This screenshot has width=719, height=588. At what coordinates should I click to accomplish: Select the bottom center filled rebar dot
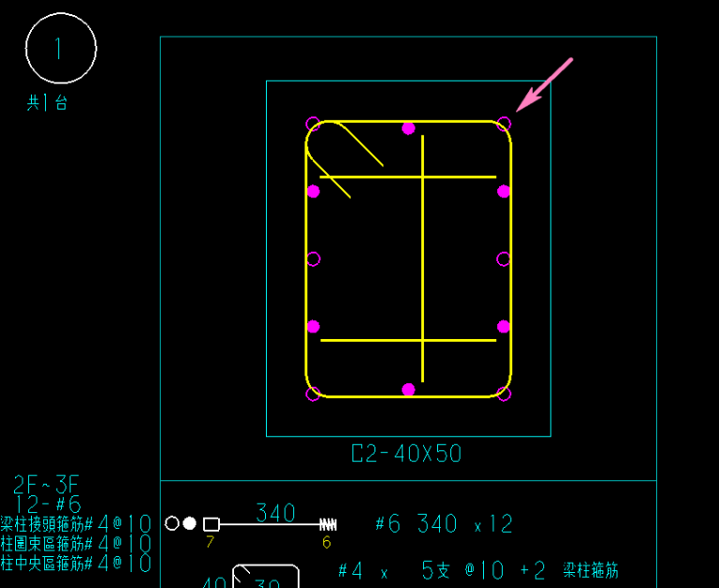pos(408,390)
